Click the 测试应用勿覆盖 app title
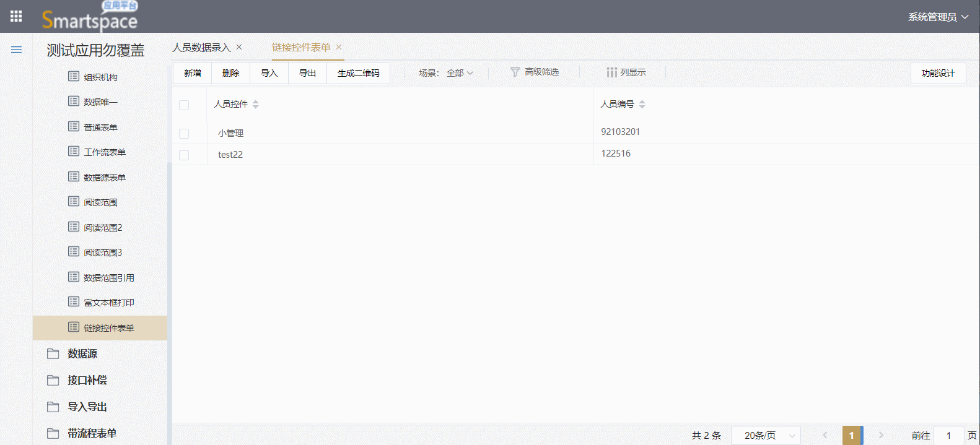Image resolution: width=980 pixels, height=445 pixels. (96, 50)
